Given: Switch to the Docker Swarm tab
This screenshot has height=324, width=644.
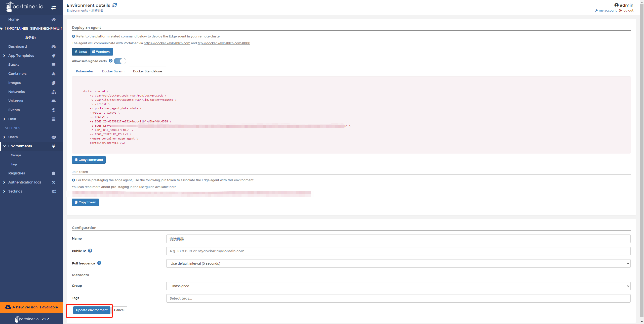Looking at the screenshot, I should (113, 71).
